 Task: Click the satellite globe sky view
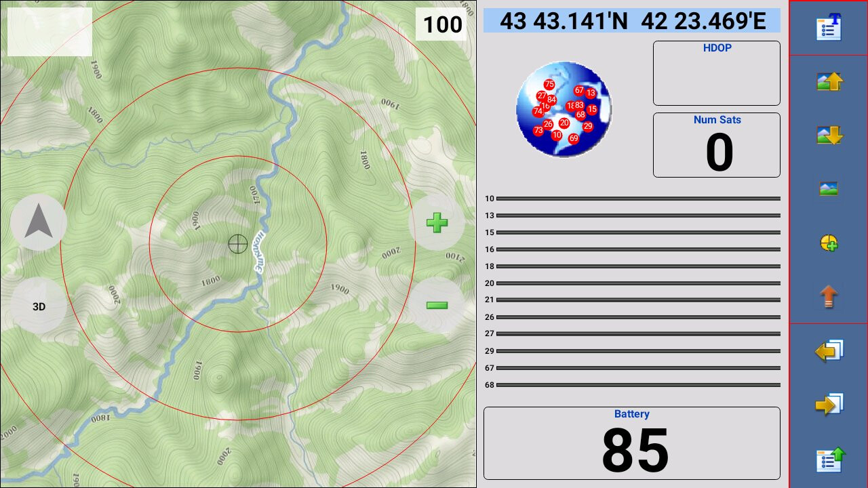point(564,110)
